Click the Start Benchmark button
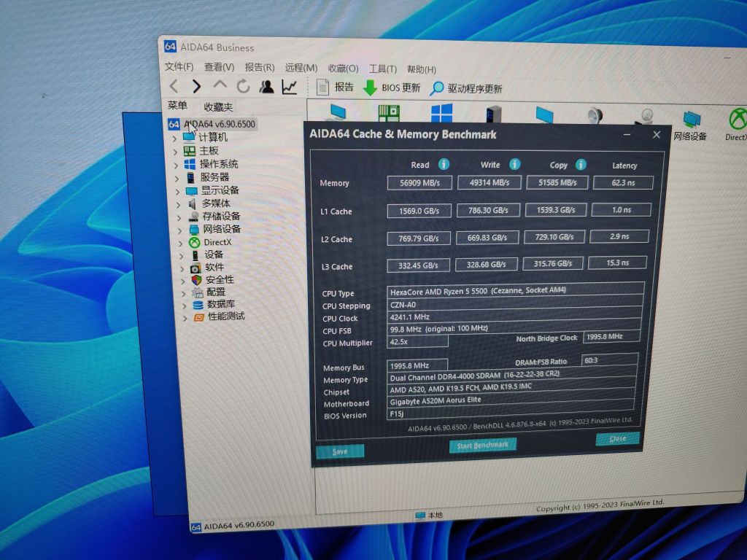This screenshot has width=747, height=560. 483,445
